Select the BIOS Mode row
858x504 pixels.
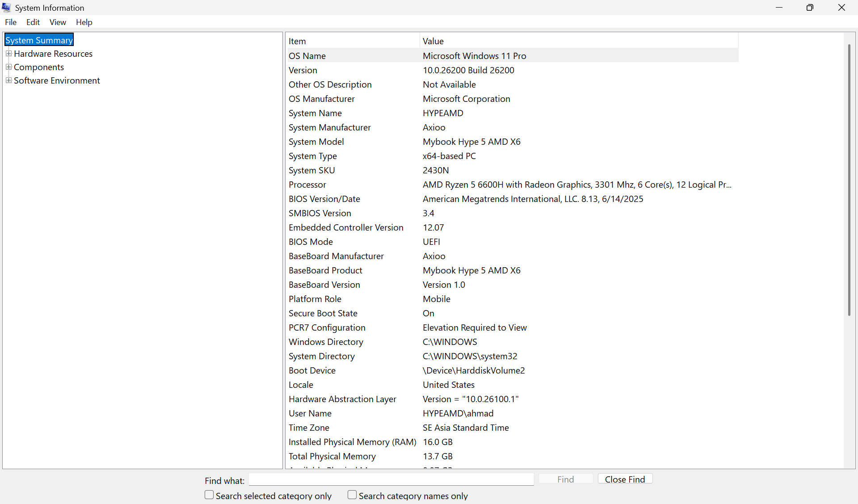tap(512, 242)
